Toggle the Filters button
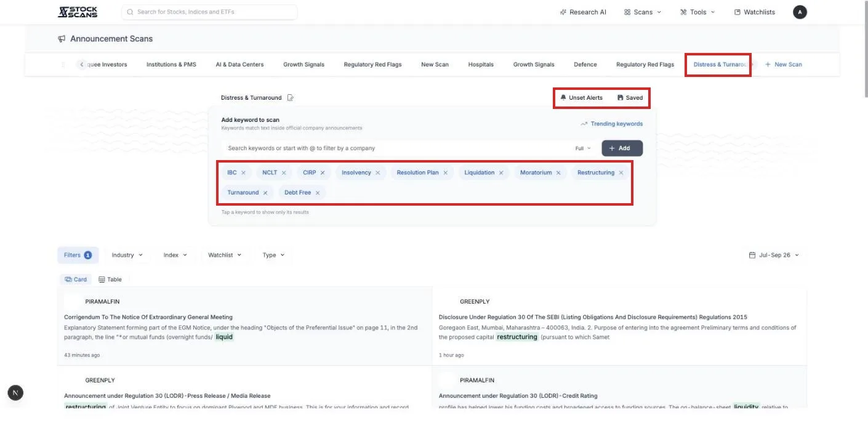Screen dimensions: 868x431 78,255
